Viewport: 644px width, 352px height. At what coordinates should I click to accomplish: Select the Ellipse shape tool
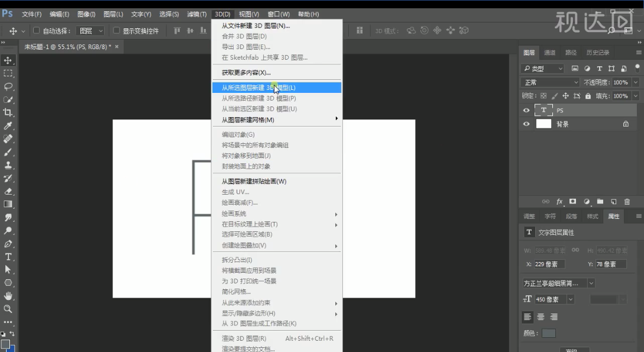(8, 283)
